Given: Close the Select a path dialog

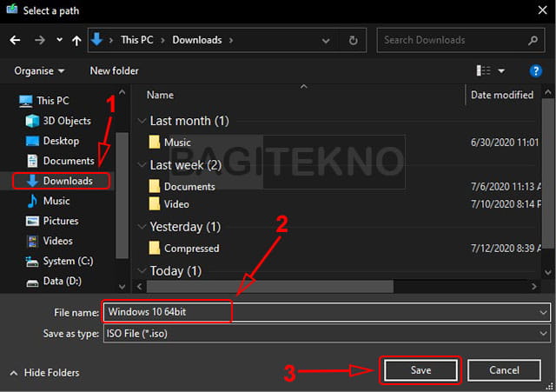Looking at the screenshot, I should pyautogui.click(x=542, y=10).
